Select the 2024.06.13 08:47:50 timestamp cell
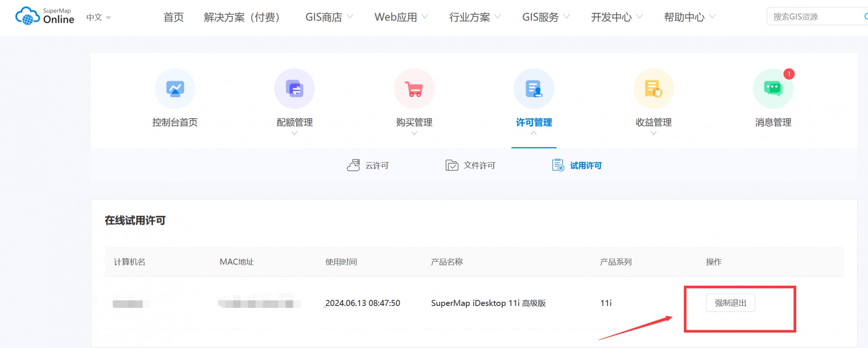Viewport: 868px width, 348px height. [363, 303]
